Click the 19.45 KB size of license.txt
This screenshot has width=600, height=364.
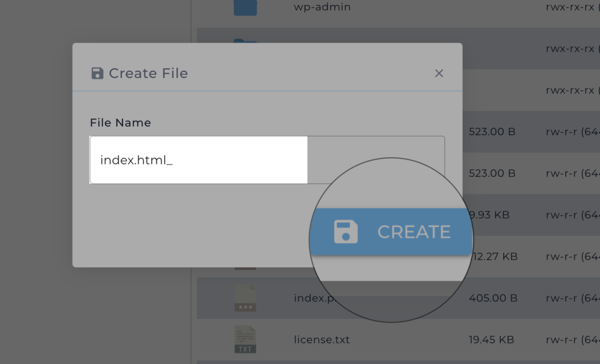pyautogui.click(x=492, y=339)
